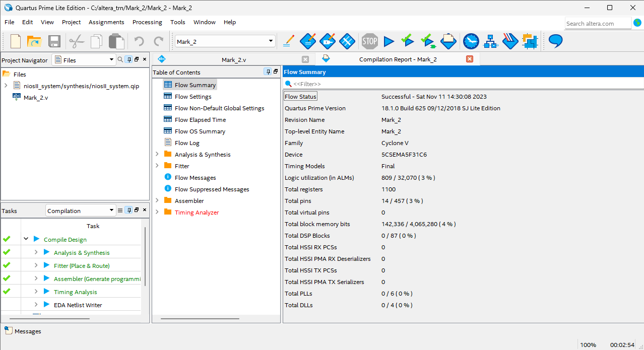Open the Tools menu
The width and height of the screenshot is (644, 350).
pyautogui.click(x=178, y=22)
